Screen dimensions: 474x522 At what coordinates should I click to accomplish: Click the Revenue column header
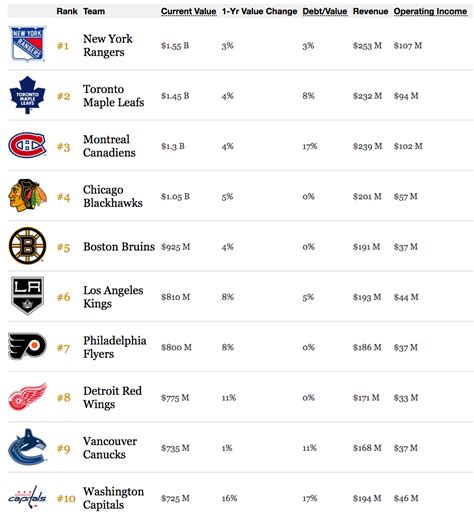coord(370,11)
